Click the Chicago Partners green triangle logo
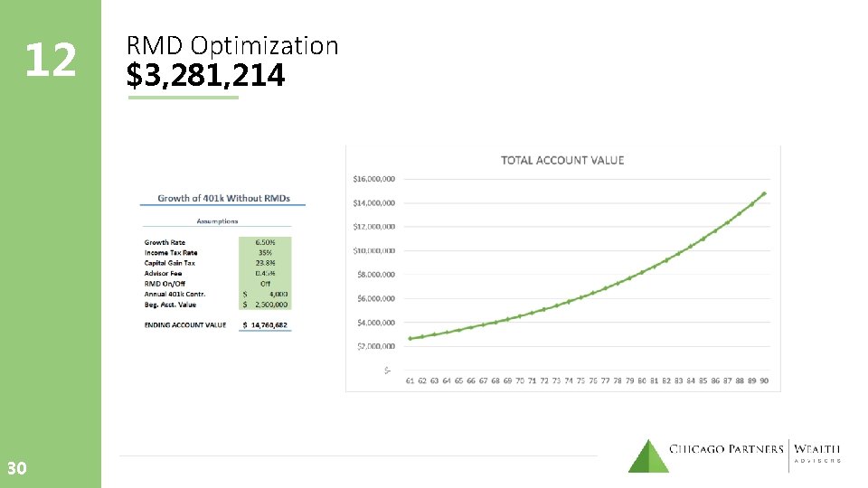868x488 pixels. 648,456
